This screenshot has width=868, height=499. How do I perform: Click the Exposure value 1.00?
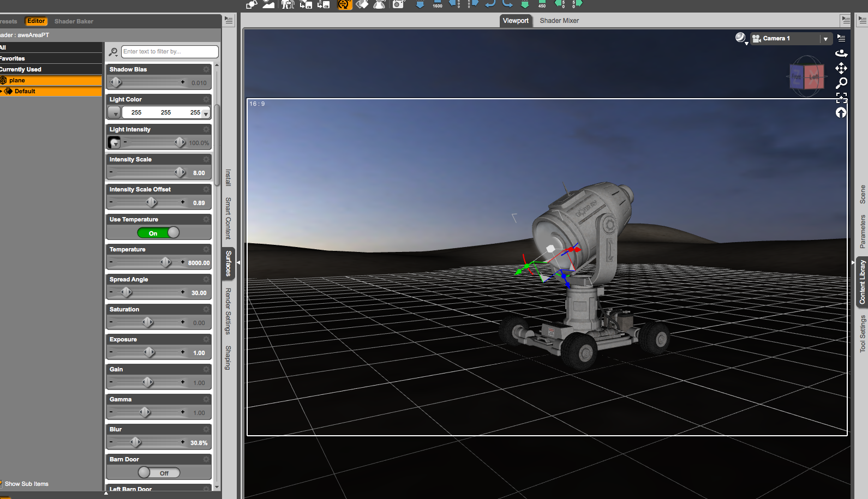199,353
